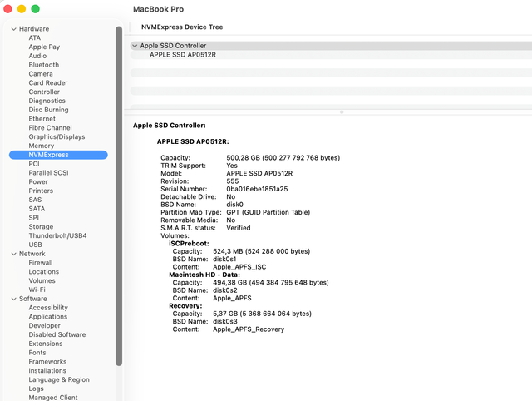Select Frameworks under Software

click(47, 362)
